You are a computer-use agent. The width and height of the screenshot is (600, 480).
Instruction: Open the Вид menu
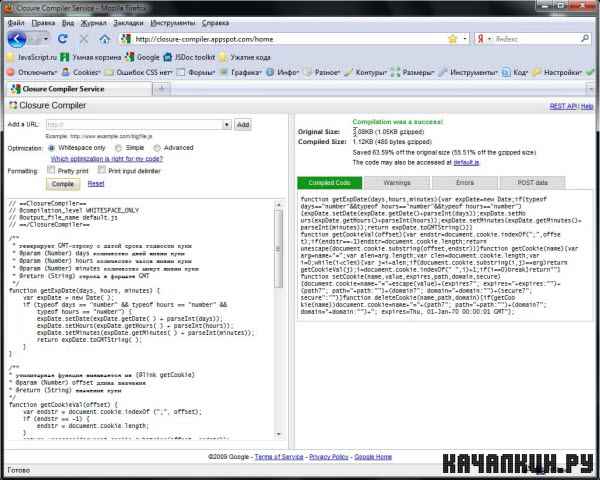[x=68, y=23]
